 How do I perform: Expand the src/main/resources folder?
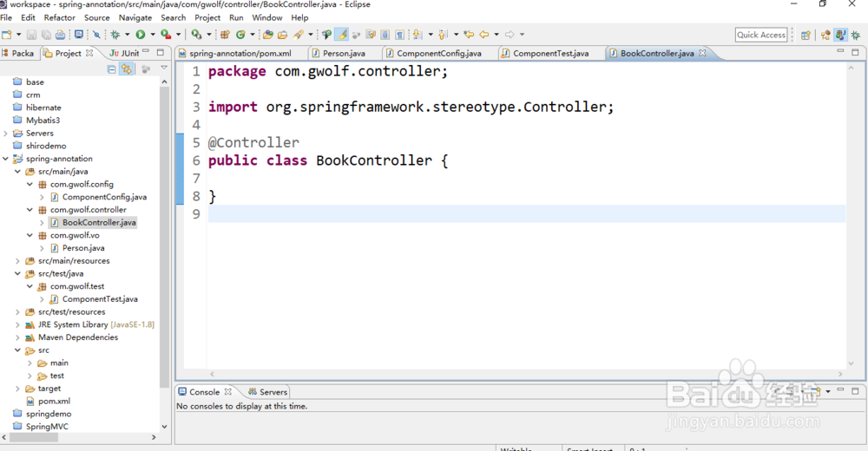[x=17, y=261]
